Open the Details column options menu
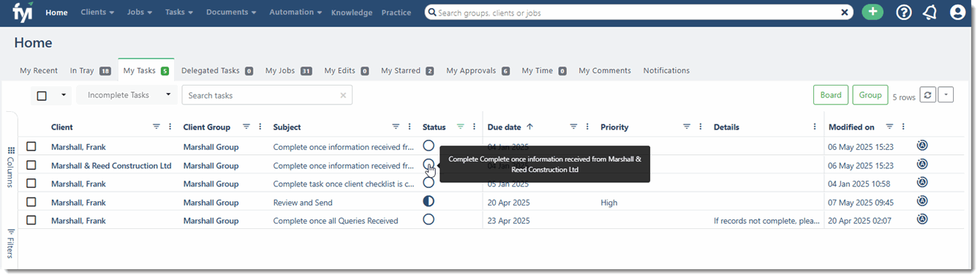 (x=815, y=127)
